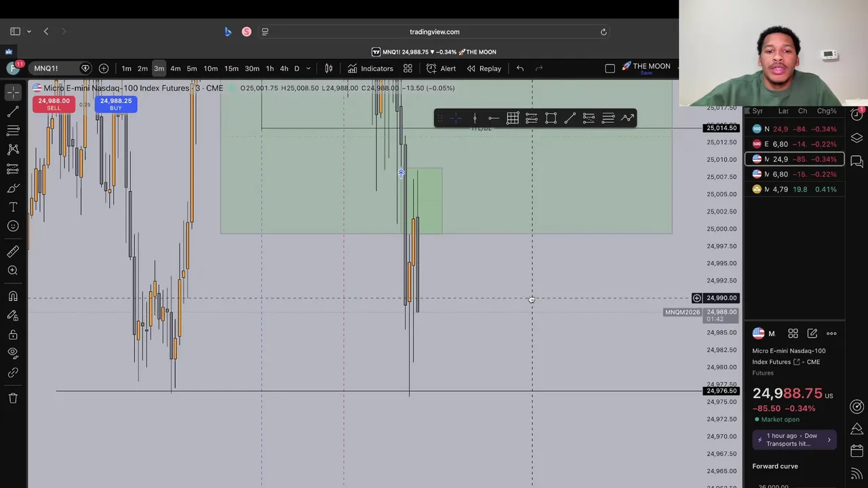Image resolution: width=868 pixels, height=488 pixels.
Task: Change the candlestick chart style
Action: click(329, 68)
